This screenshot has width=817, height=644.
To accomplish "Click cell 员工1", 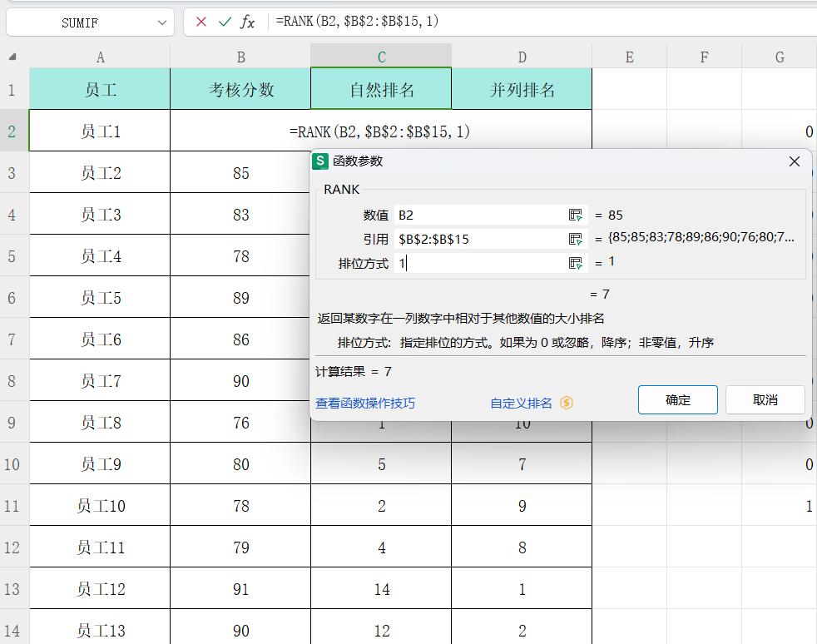I will click(x=100, y=131).
